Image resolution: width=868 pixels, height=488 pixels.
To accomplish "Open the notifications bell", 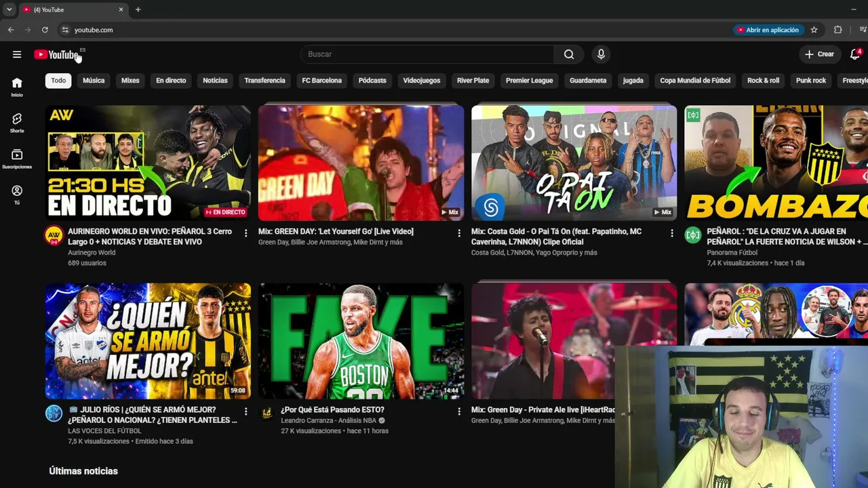I will pos(855,54).
